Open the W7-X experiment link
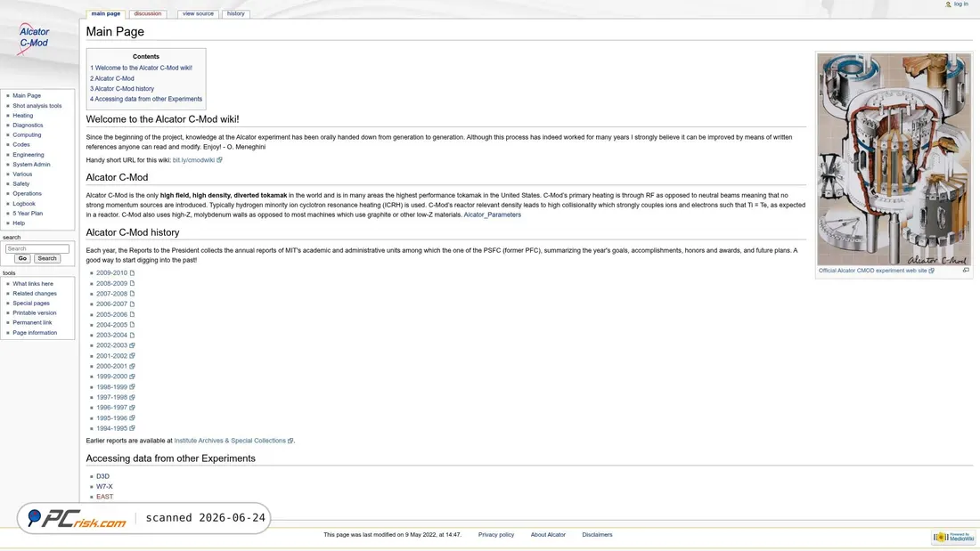This screenshot has height=551, width=980. 104,487
